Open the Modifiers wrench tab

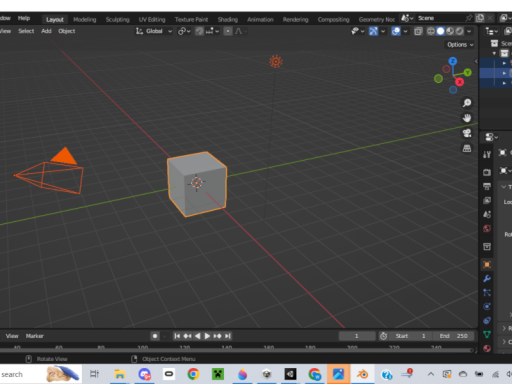click(487, 278)
